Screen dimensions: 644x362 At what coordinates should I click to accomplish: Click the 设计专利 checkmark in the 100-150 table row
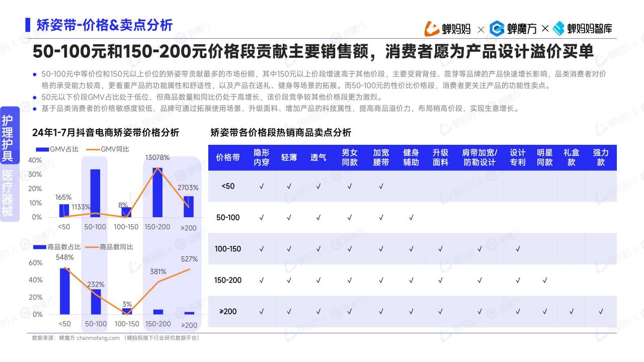(518, 249)
